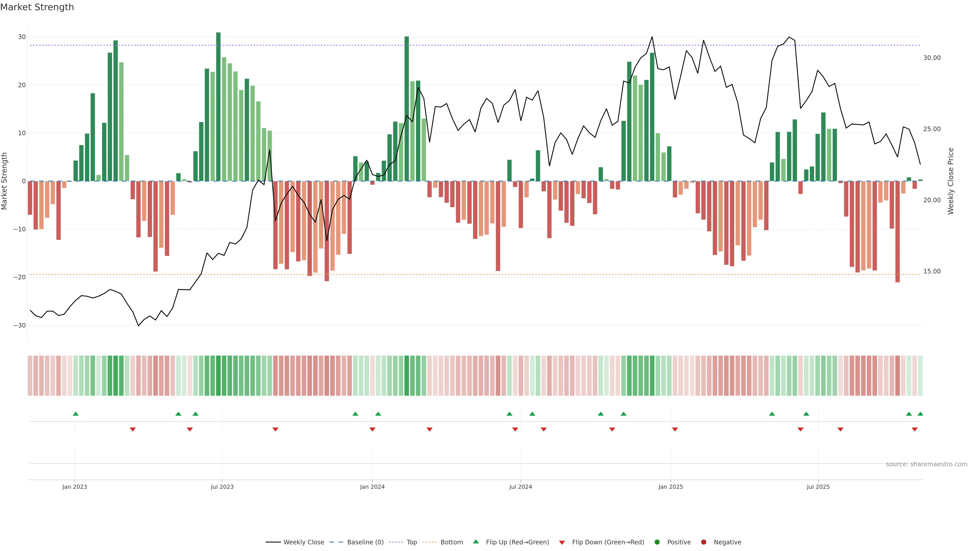Click Negative red circle legend icon
The height and width of the screenshot is (551, 980).
703,542
